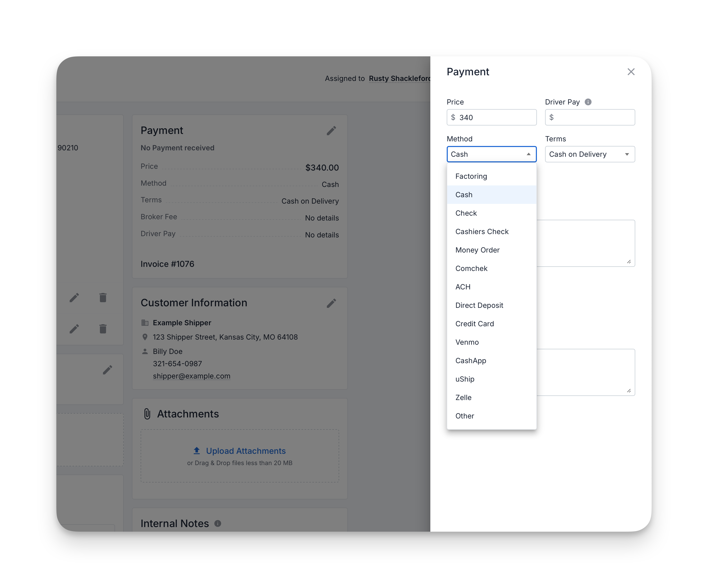The height and width of the screenshot is (588, 708).
Task: Choose Credit Card option
Action: point(492,324)
